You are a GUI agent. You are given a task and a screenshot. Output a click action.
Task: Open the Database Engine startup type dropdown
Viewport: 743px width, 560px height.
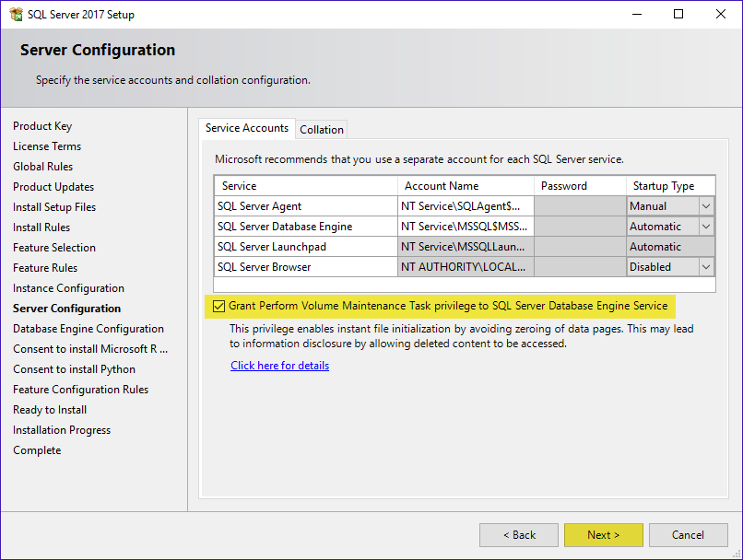[x=705, y=227]
